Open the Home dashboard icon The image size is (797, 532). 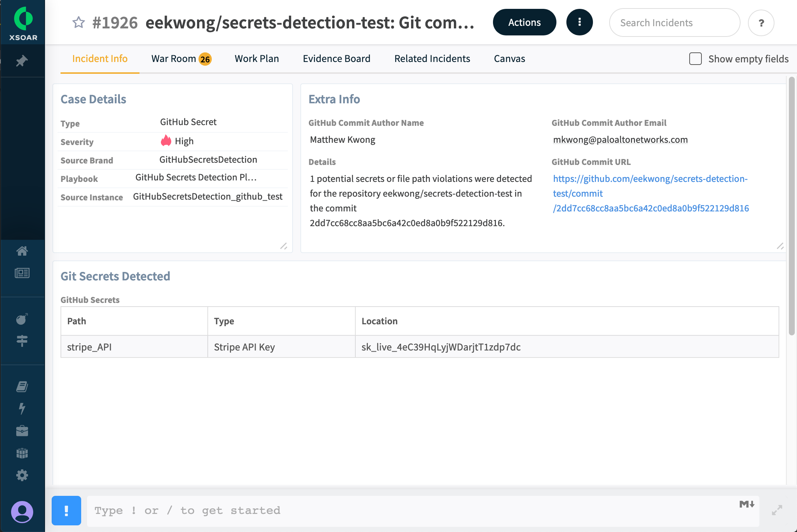22,251
